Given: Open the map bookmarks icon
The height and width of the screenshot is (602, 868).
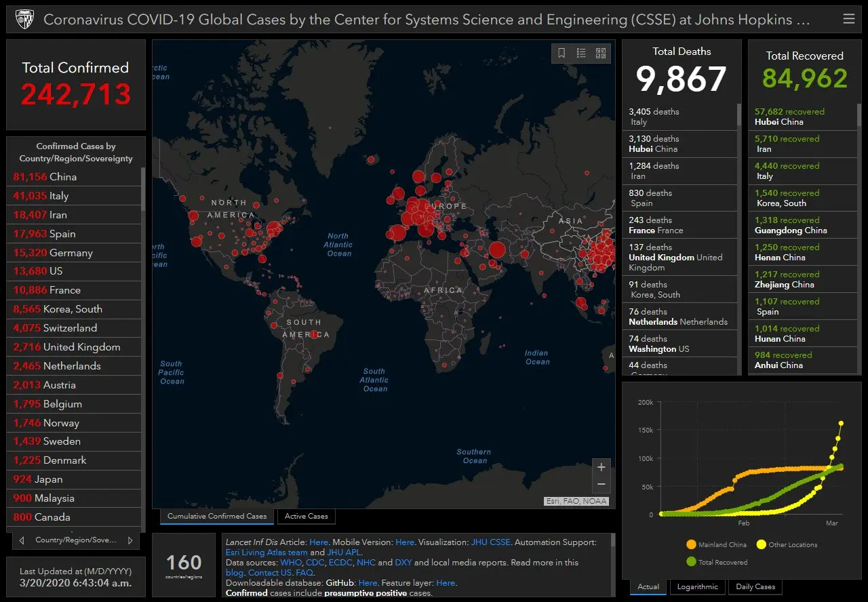Looking at the screenshot, I should (x=561, y=53).
